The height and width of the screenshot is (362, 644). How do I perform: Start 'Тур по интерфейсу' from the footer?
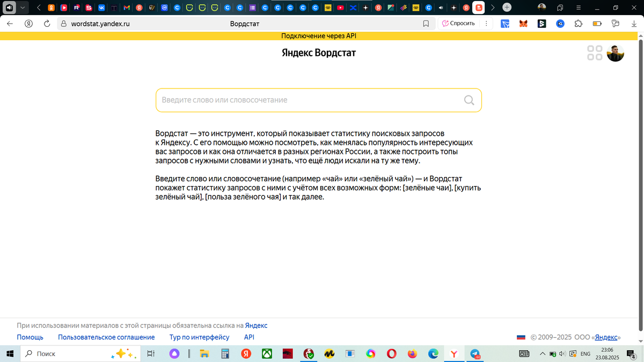pos(199,337)
